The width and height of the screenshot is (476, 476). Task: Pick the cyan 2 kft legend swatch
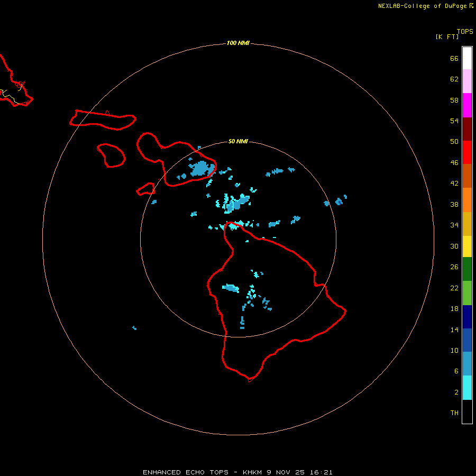point(467,388)
